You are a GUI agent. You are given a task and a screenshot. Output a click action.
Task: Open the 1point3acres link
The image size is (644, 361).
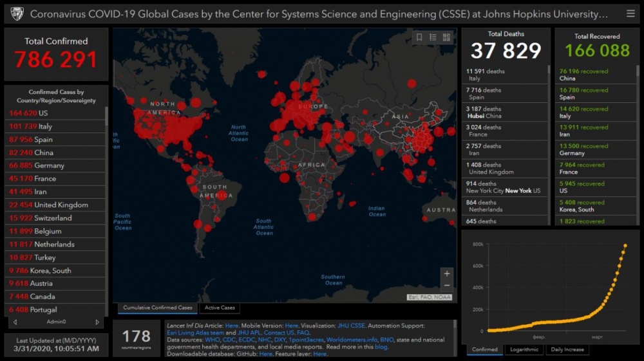(x=306, y=340)
